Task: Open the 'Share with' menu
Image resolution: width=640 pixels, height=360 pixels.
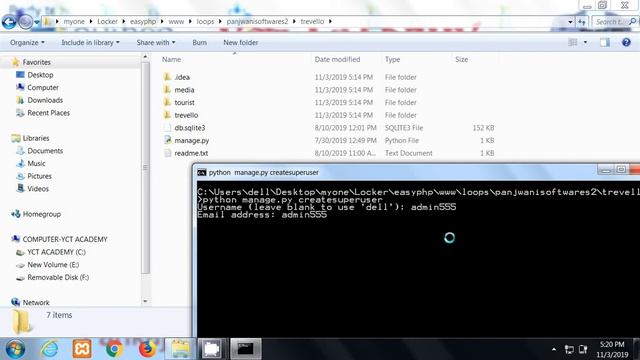Action: tap(156, 42)
